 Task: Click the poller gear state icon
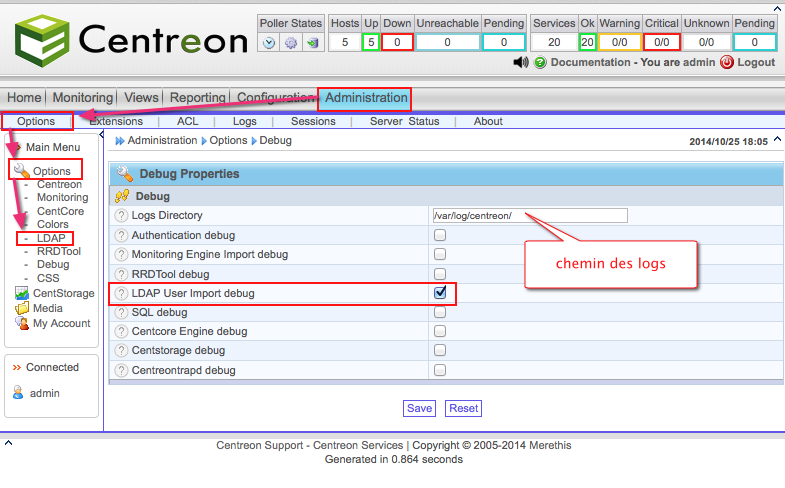point(290,43)
